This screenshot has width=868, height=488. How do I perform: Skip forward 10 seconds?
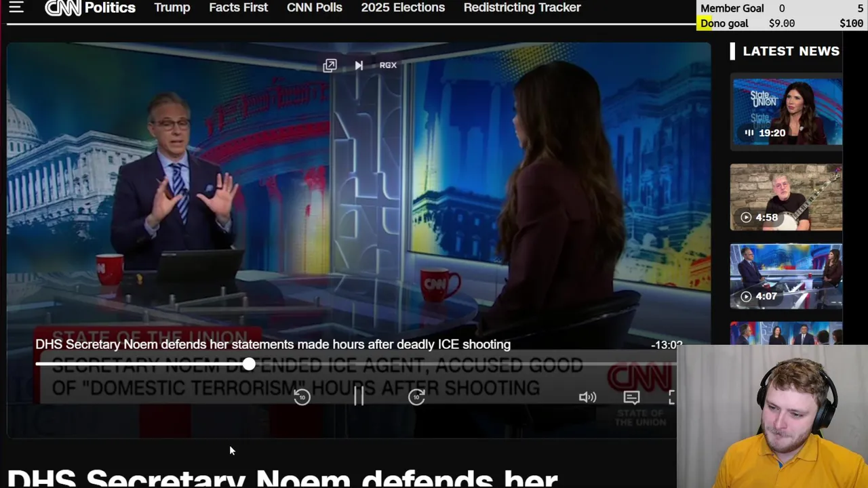coord(417,397)
